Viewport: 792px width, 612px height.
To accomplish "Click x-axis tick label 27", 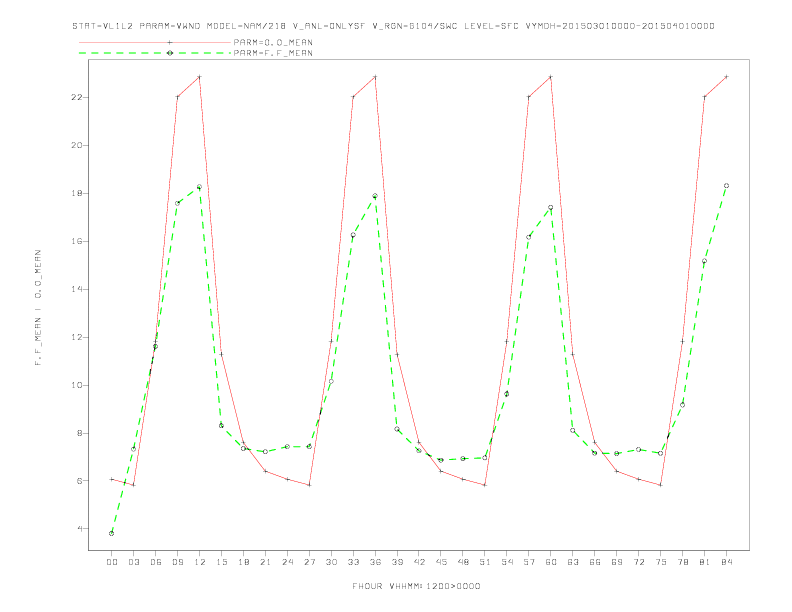I will point(310,562).
